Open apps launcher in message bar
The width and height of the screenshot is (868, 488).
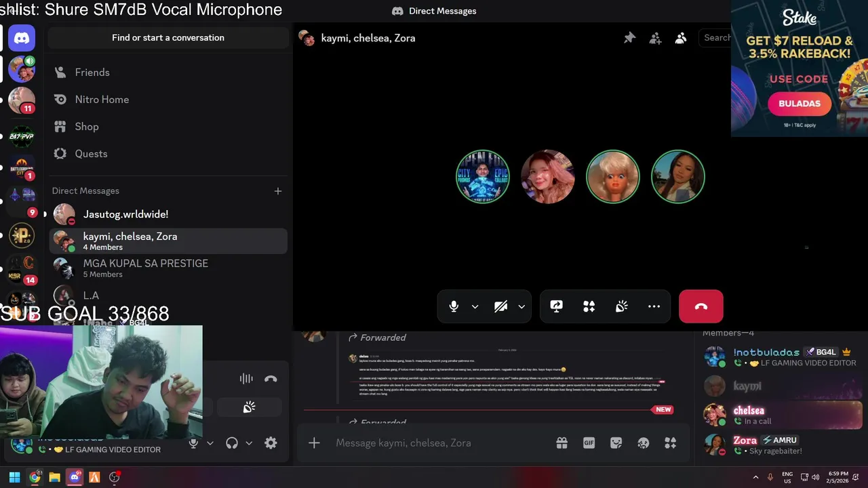click(x=670, y=443)
